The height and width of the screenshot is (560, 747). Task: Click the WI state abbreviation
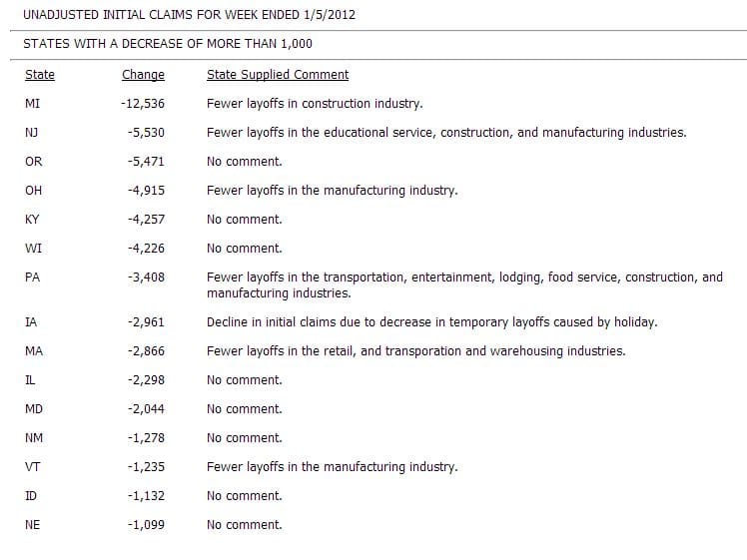(33, 249)
